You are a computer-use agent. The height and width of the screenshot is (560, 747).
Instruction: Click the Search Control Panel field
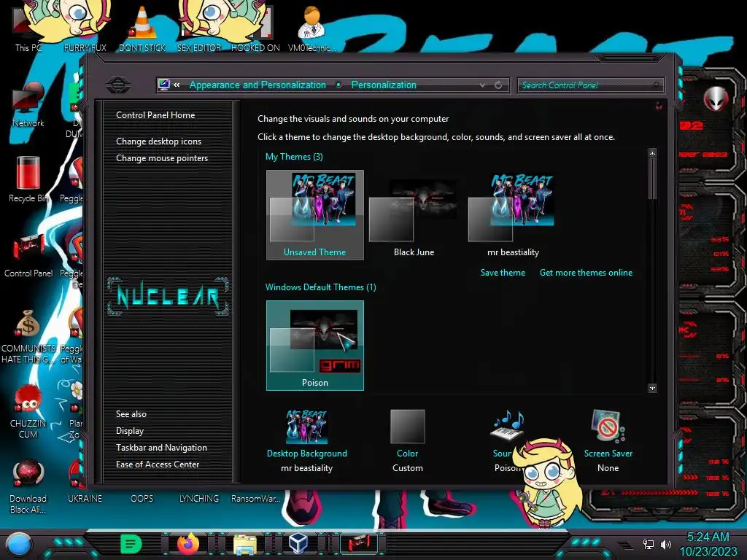[589, 85]
